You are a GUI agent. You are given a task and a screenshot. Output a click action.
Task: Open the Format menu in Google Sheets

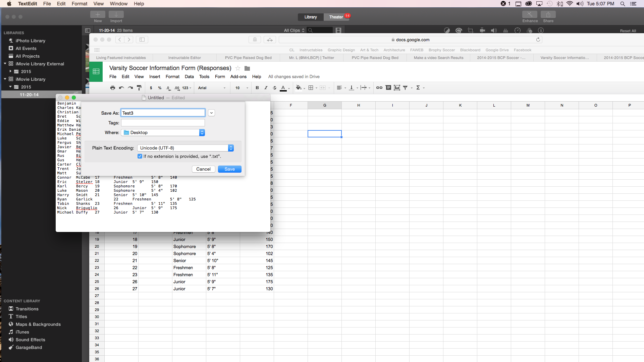coord(172,76)
